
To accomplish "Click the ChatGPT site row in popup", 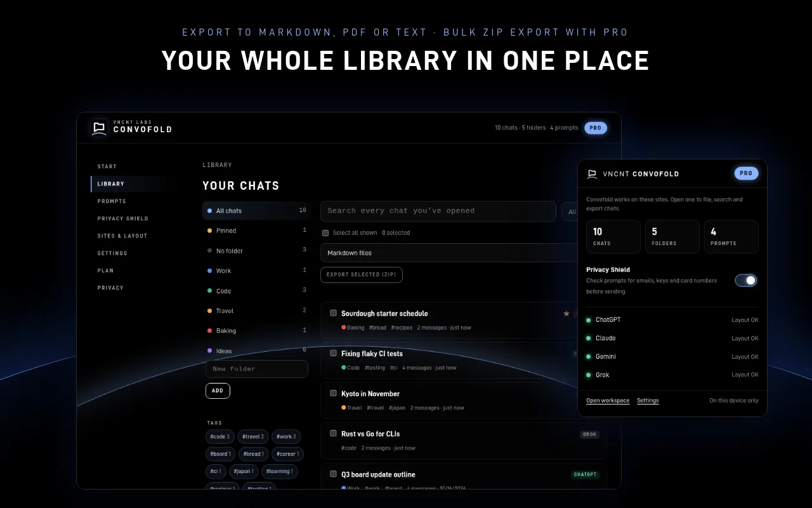I will (x=672, y=320).
